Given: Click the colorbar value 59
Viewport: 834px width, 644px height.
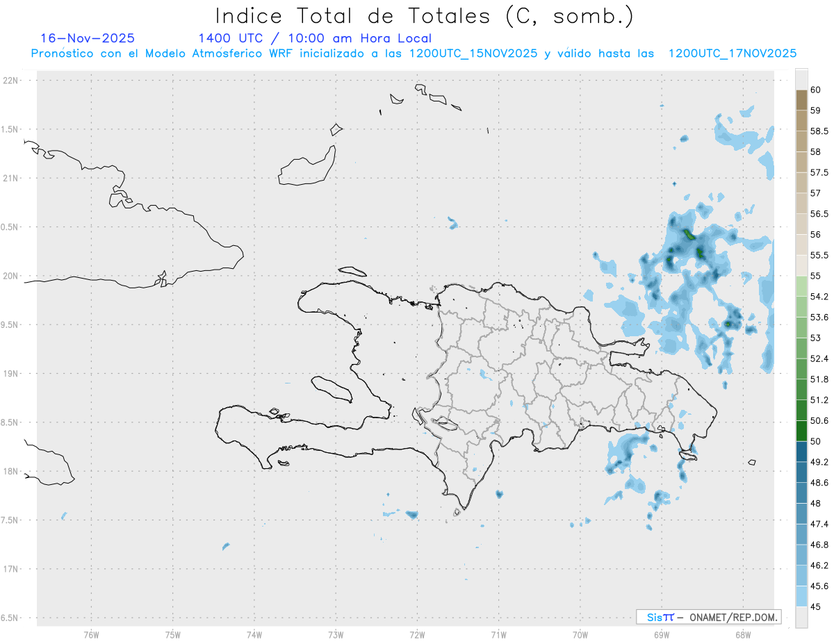Looking at the screenshot, I should pos(815,110).
